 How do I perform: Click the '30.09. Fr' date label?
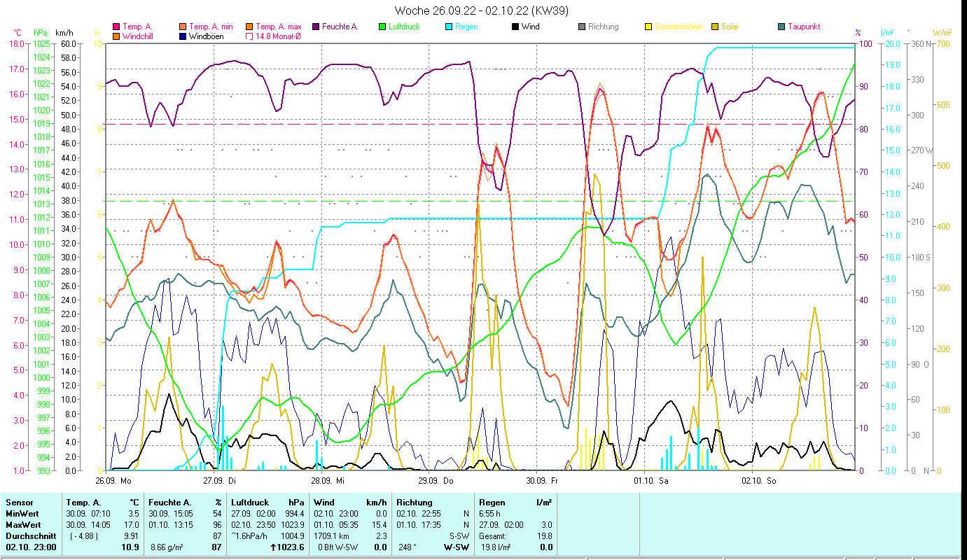point(542,481)
